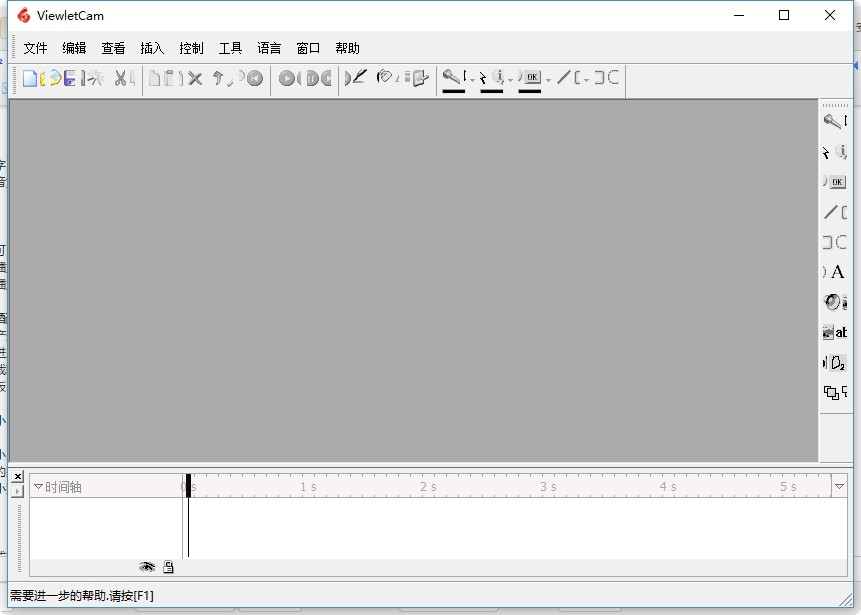Click the Cut scissors icon
The height and width of the screenshot is (615, 861).
[120, 78]
